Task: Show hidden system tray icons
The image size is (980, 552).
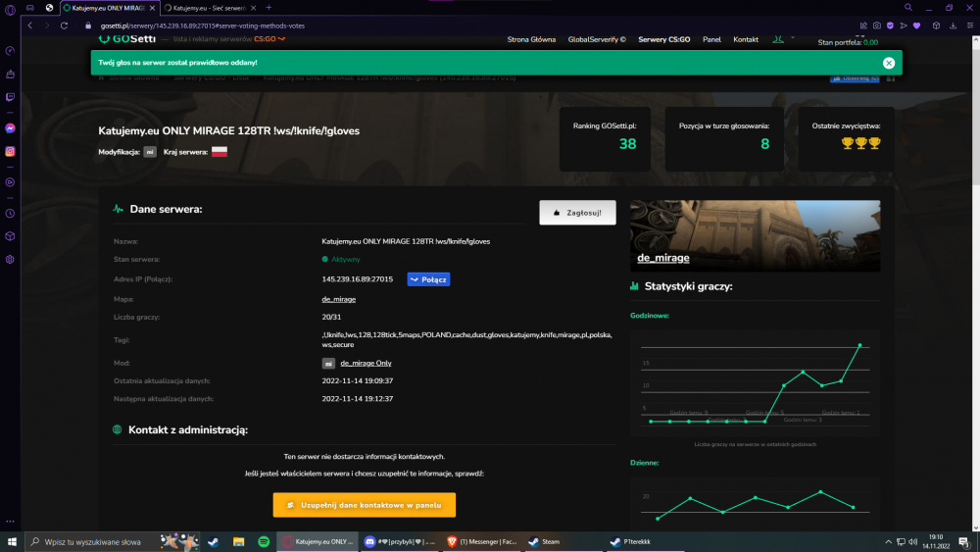Action: [888, 542]
